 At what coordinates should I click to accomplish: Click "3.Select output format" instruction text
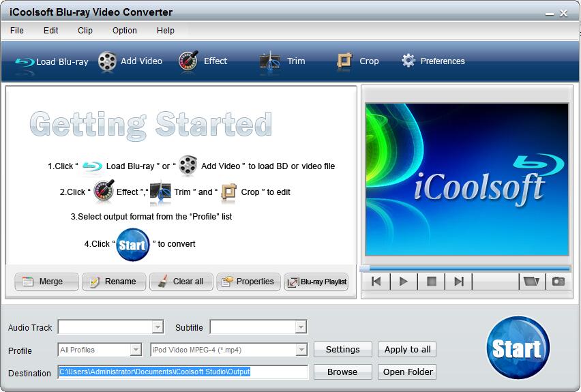[x=151, y=216]
